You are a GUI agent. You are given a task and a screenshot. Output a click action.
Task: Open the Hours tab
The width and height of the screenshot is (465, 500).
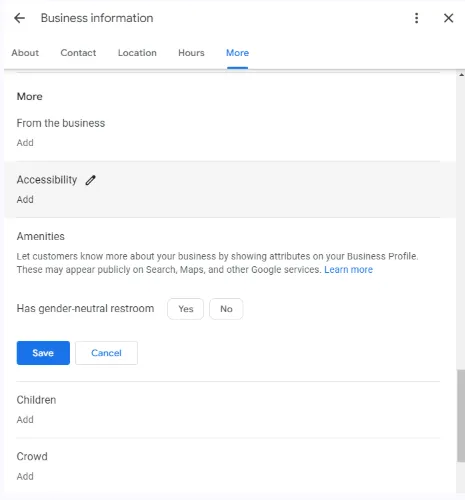pos(191,53)
